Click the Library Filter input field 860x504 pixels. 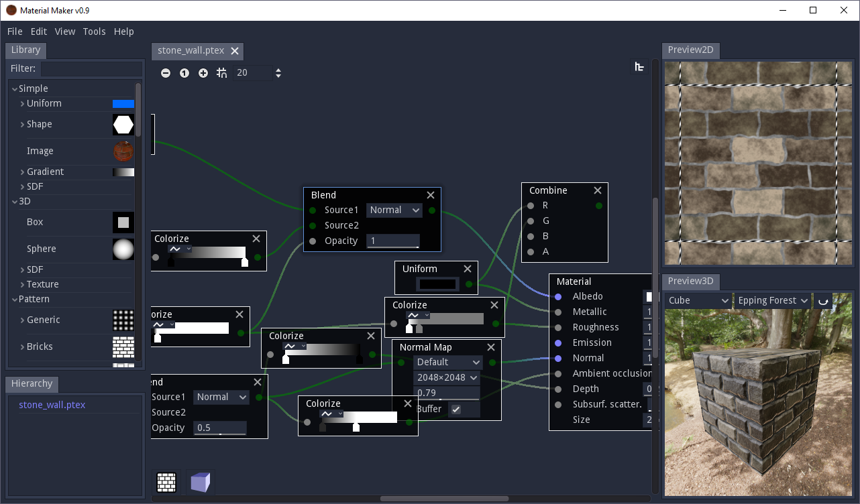tap(92, 69)
